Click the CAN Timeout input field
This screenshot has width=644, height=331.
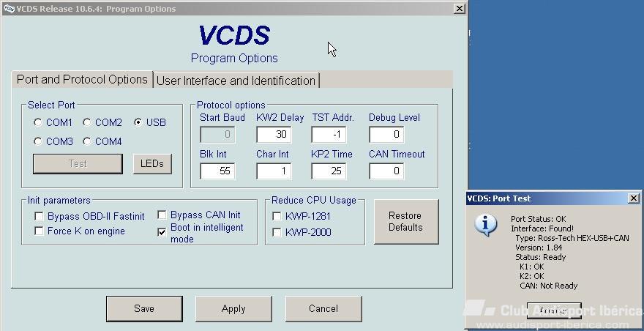tap(386, 171)
